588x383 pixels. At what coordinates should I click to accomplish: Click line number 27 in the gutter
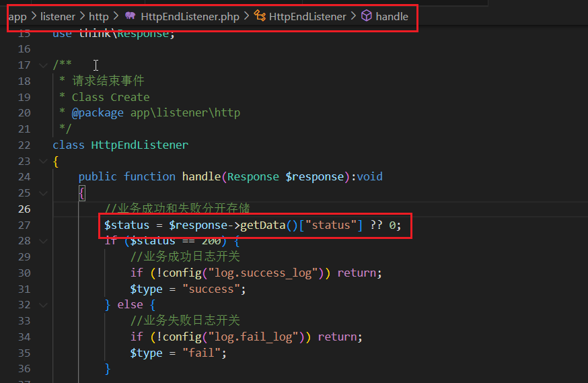pos(24,225)
